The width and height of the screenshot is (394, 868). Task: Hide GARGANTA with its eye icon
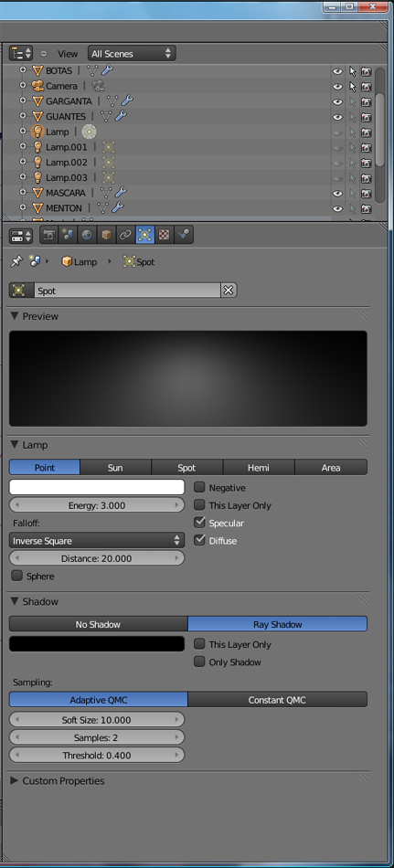[337, 101]
